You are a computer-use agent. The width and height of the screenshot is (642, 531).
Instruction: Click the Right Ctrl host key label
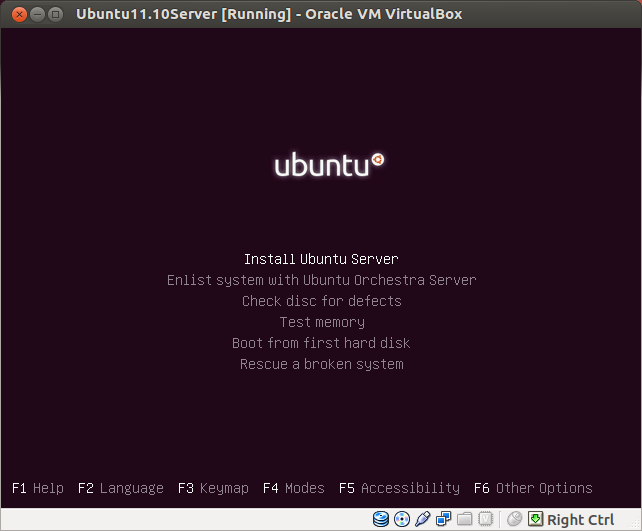581,520
